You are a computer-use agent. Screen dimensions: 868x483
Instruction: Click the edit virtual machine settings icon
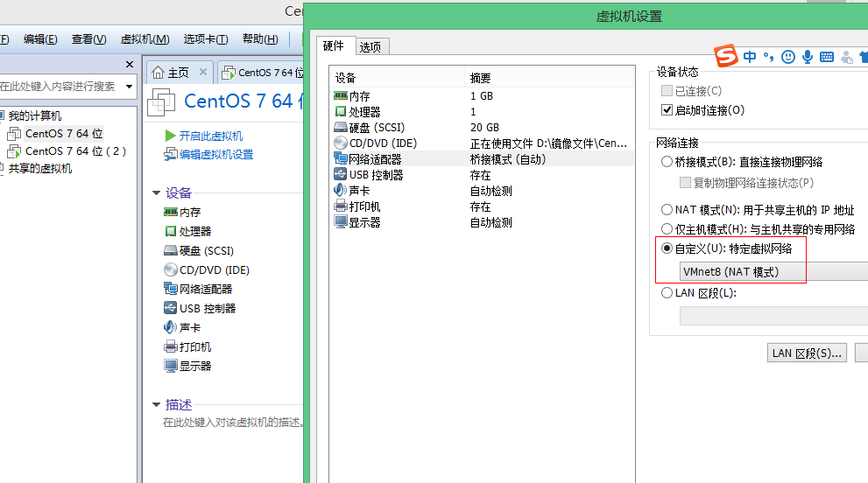click(x=171, y=154)
